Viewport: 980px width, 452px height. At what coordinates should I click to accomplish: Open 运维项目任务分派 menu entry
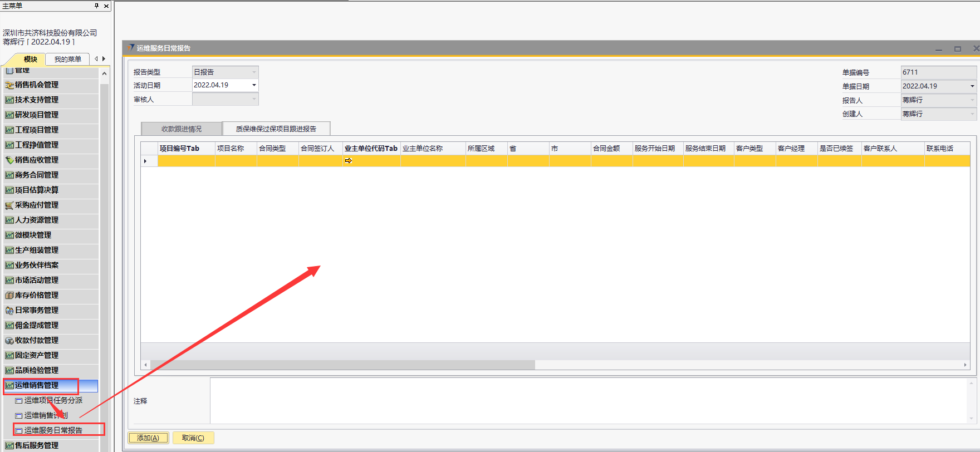(53, 400)
